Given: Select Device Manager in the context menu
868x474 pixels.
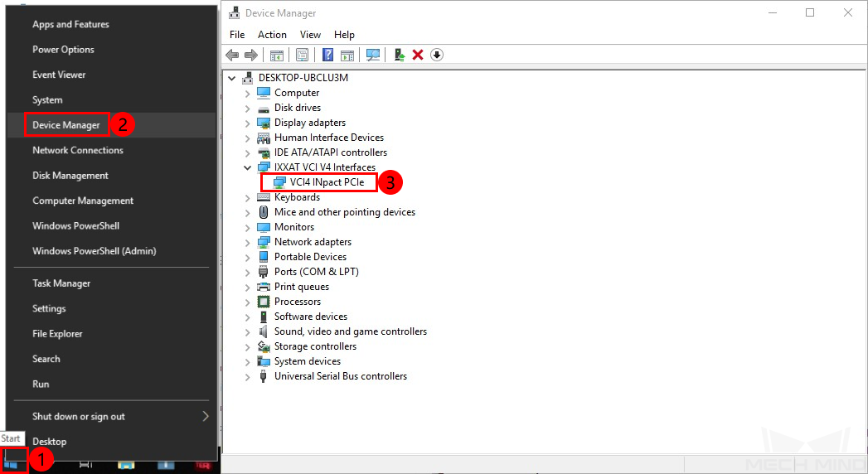Looking at the screenshot, I should (65, 125).
